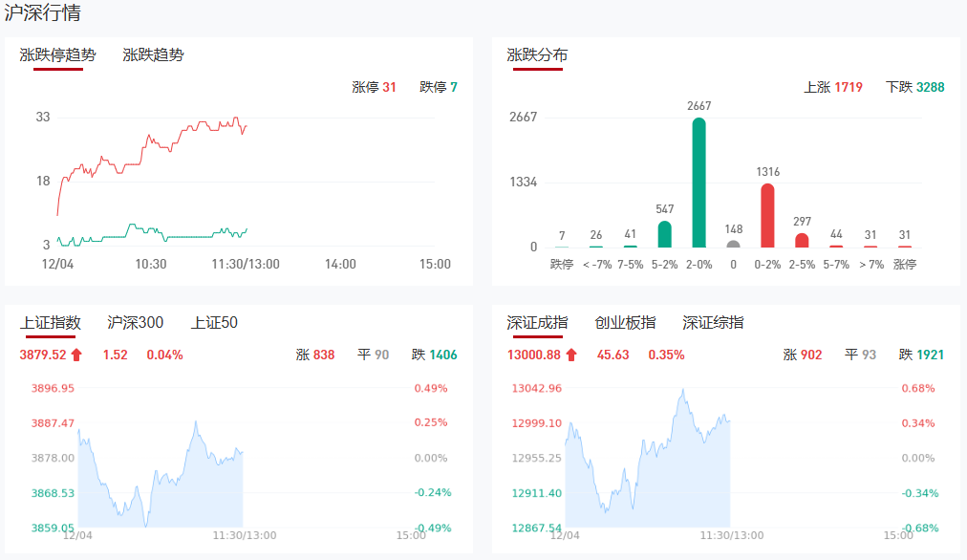Open the 创业板指 tab
Viewport: 967px width, 560px height.
[625, 323]
